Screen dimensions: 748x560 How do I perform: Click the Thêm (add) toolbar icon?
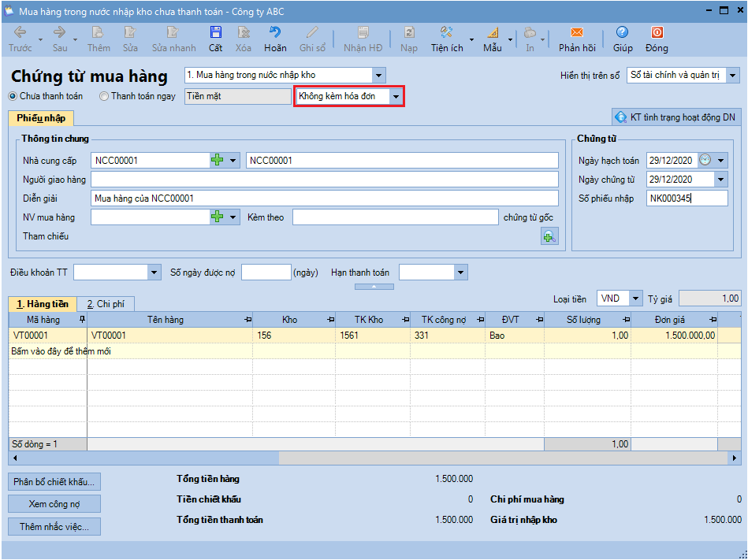[98, 32]
